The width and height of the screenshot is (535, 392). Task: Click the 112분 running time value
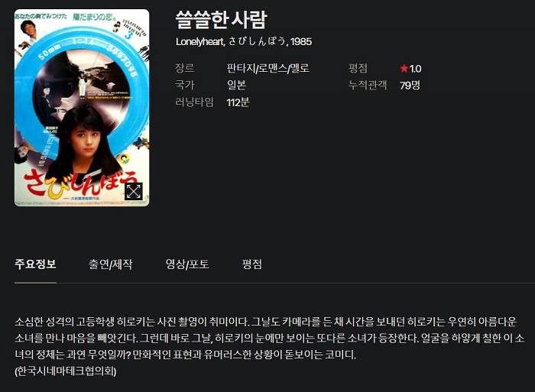click(238, 102)
